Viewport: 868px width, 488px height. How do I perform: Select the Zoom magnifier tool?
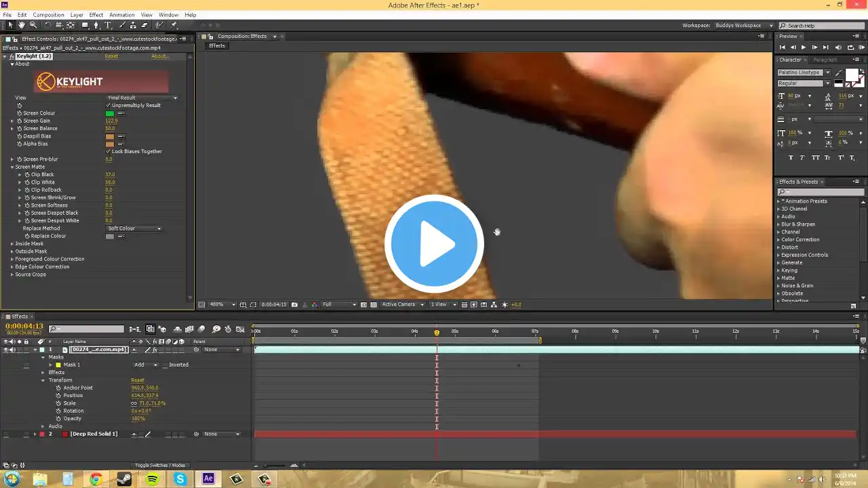(33, 25)
